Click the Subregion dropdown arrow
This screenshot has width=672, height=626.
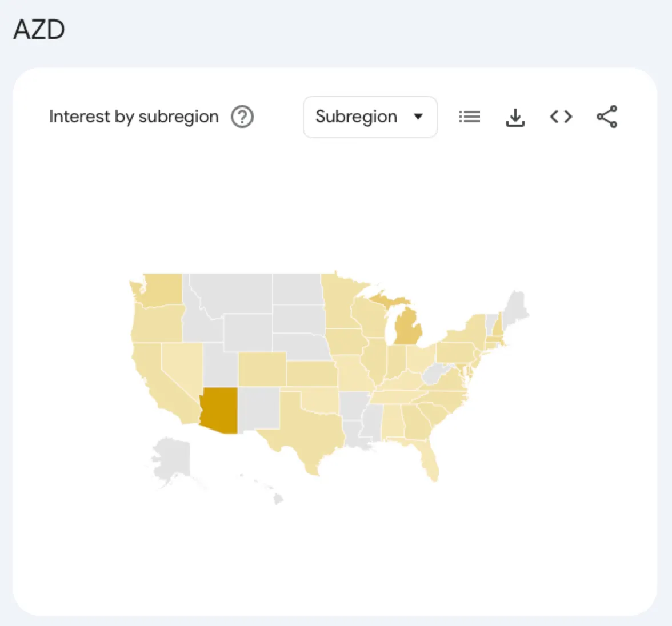click(418, 117)
